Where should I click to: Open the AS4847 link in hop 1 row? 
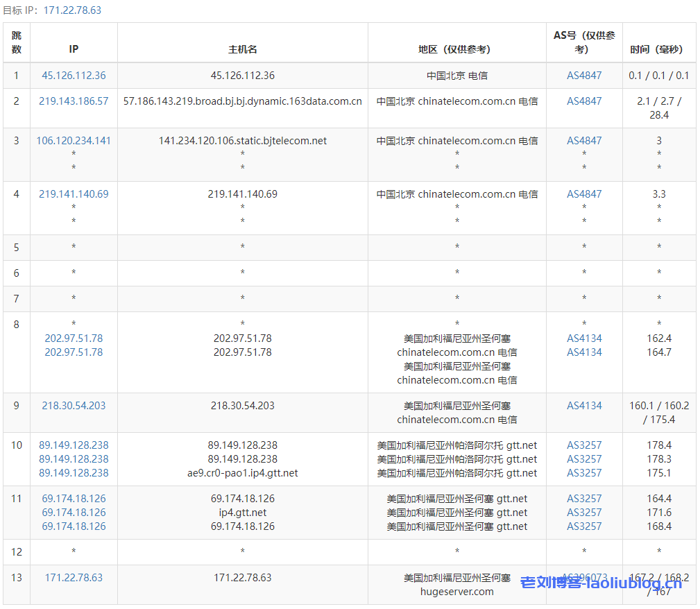point(584,76)
